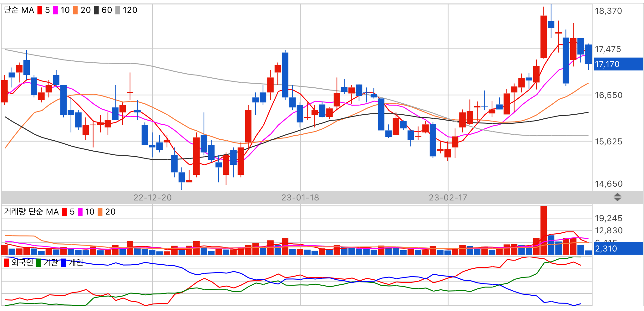Click the up-down resize arrows icon
Screen dimensions: 644x311
(x=617, y=197)
